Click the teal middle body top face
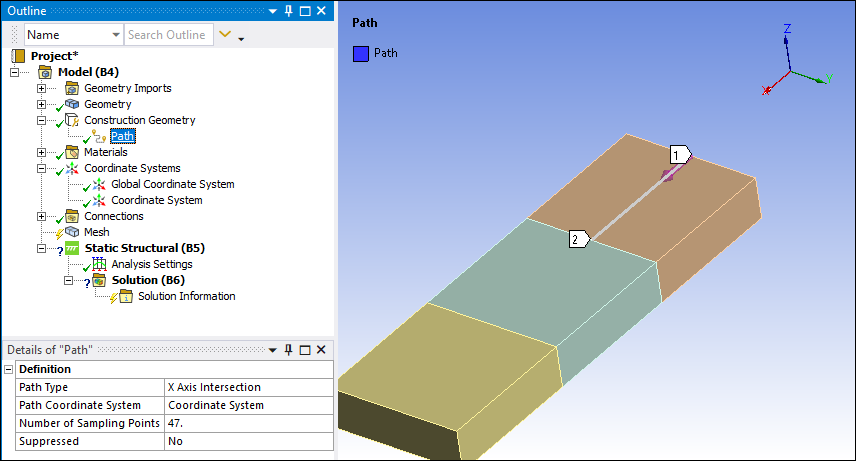Screen dimensions: 856x461 click(540, 284)
